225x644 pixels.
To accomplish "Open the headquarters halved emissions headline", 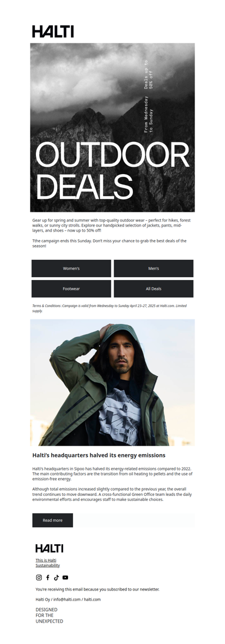I will [x=99, y=455].
